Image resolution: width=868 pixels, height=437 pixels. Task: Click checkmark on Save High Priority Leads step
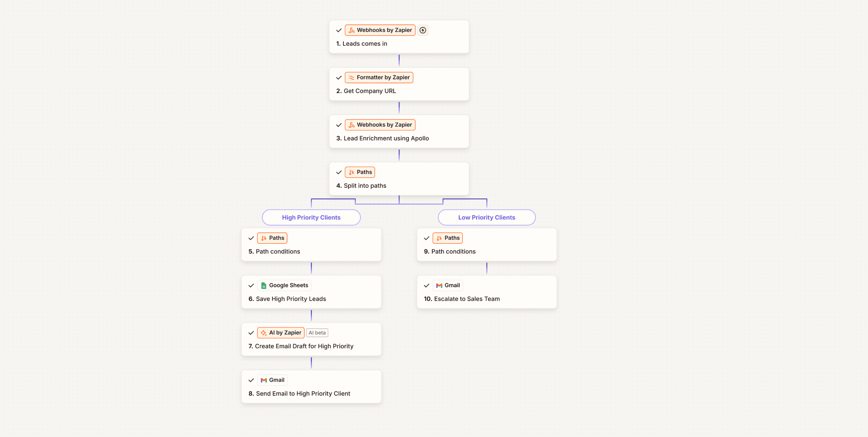point(251,285)
